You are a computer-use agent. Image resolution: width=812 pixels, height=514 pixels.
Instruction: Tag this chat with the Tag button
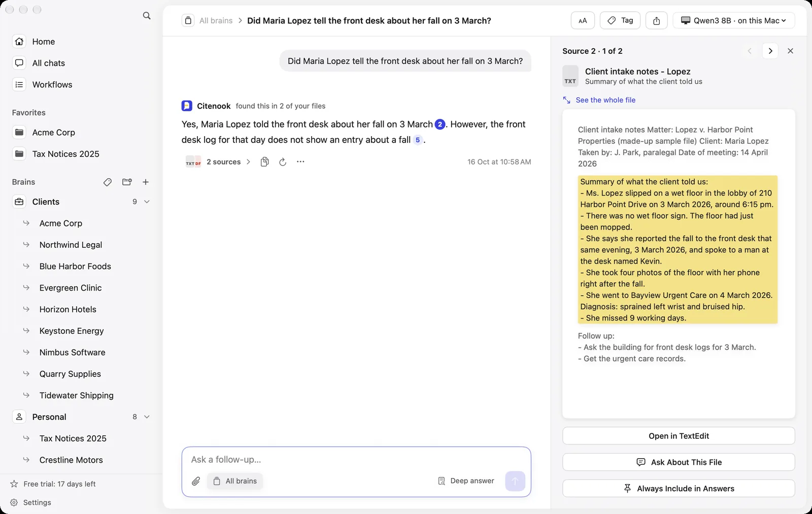(x=620, y=21)
